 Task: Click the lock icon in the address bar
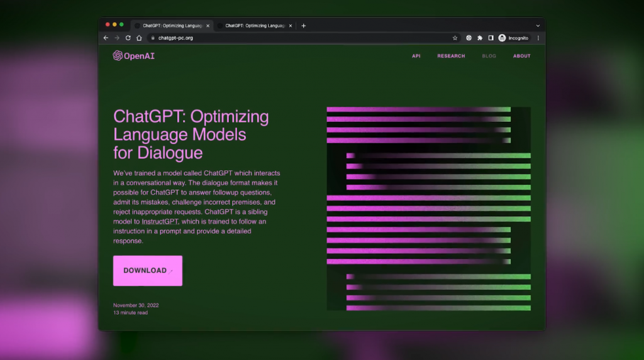[x=153, y=38]
